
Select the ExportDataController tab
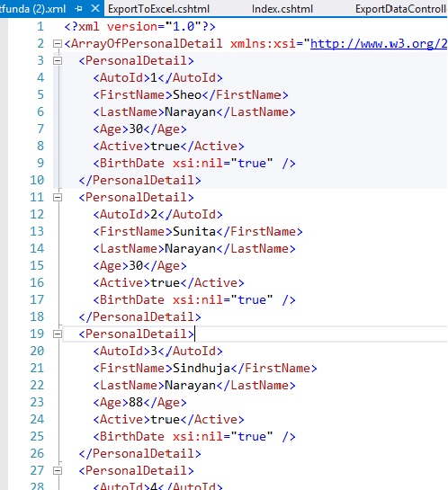click(x=401, y=9)
